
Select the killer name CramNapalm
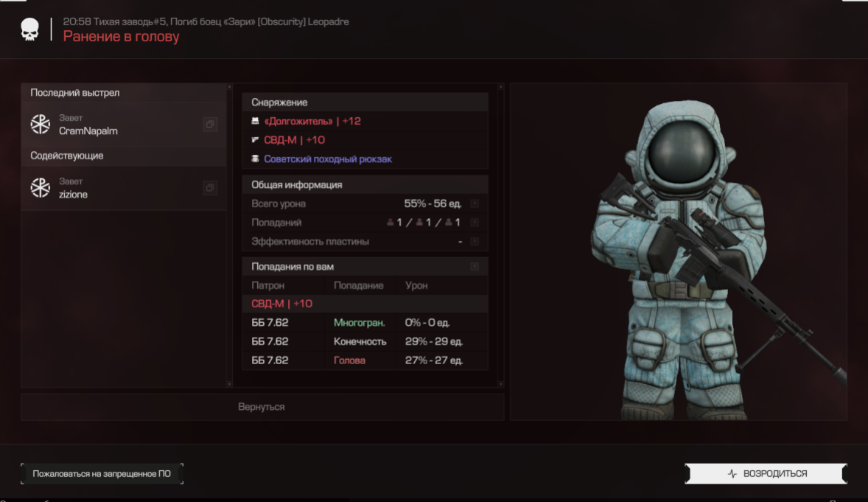coord(88,130)
